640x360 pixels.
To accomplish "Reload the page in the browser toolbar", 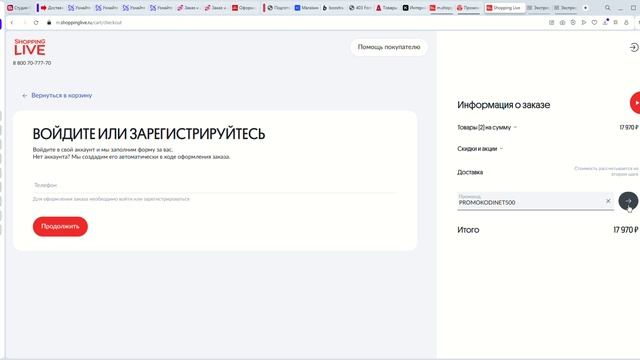I will 36,22.
